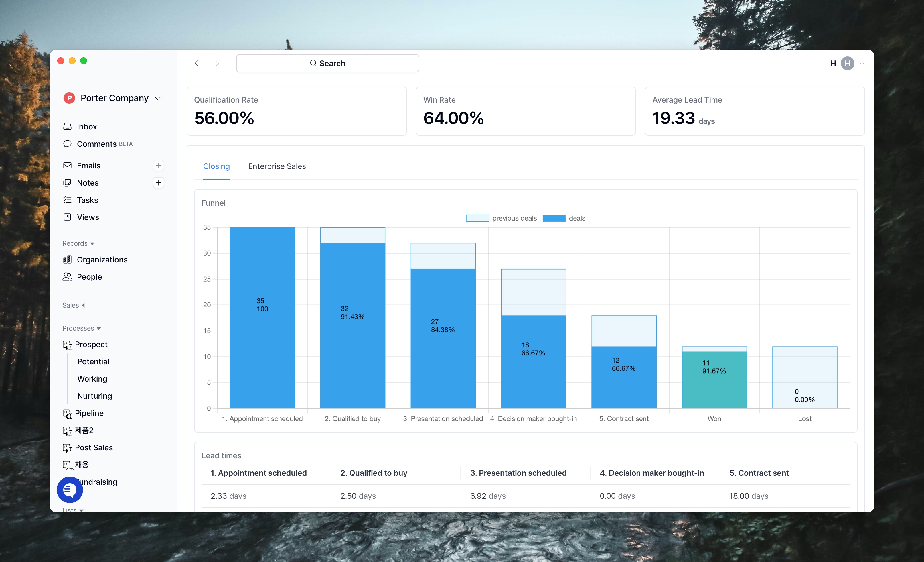Viewport: 924px width, 562px height.
Task: Click the Pipeline process icon
Action: tap(68, 413)
